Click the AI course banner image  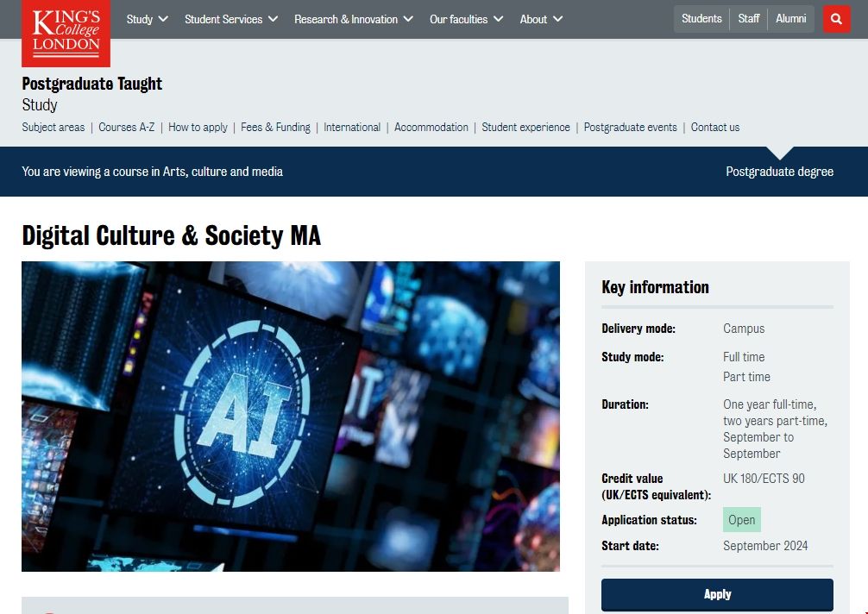tap(290, 416)
